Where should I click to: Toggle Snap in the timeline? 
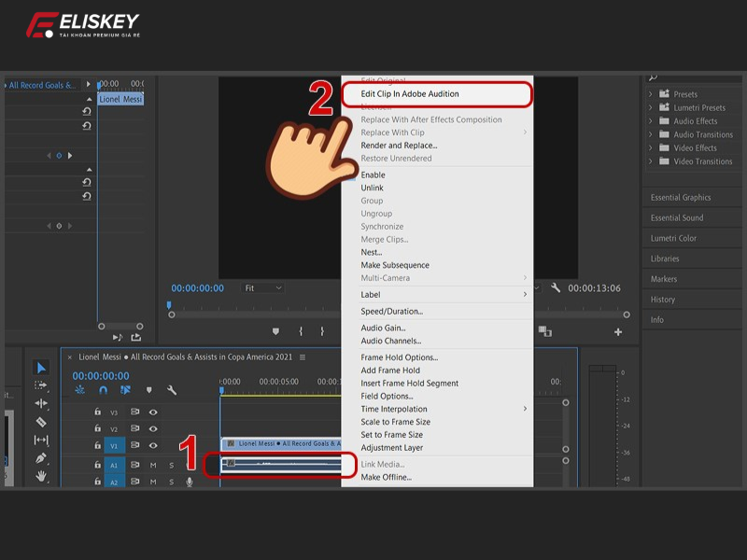105,388
